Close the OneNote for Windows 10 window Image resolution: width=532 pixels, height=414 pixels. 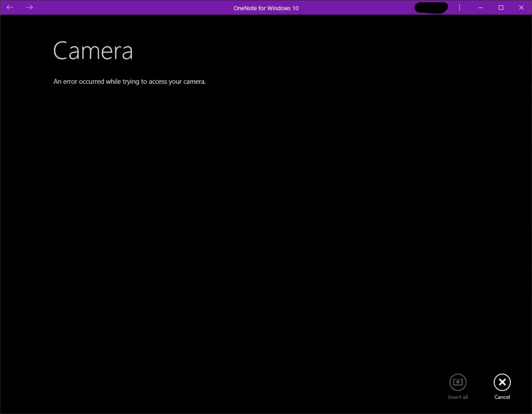pyautogui.click(x=522, y=7)
